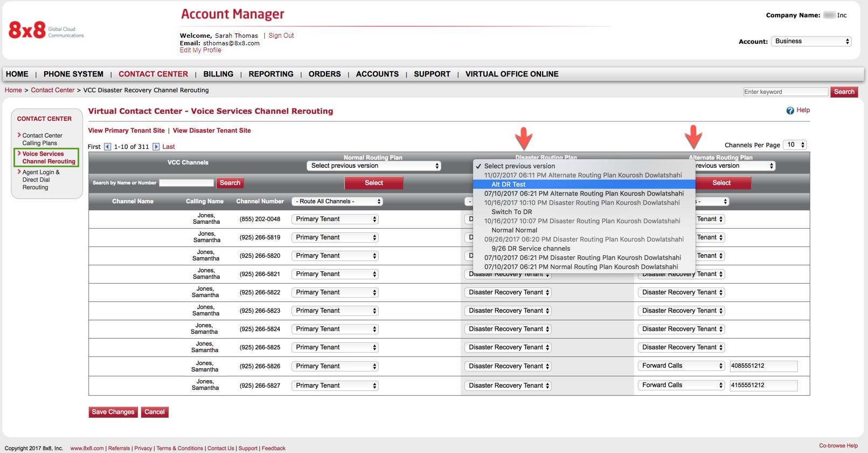The image size is (868, 453).
Task: Open Normal Routing Plan previous version dropdown
Action: (x=374, y=166)
